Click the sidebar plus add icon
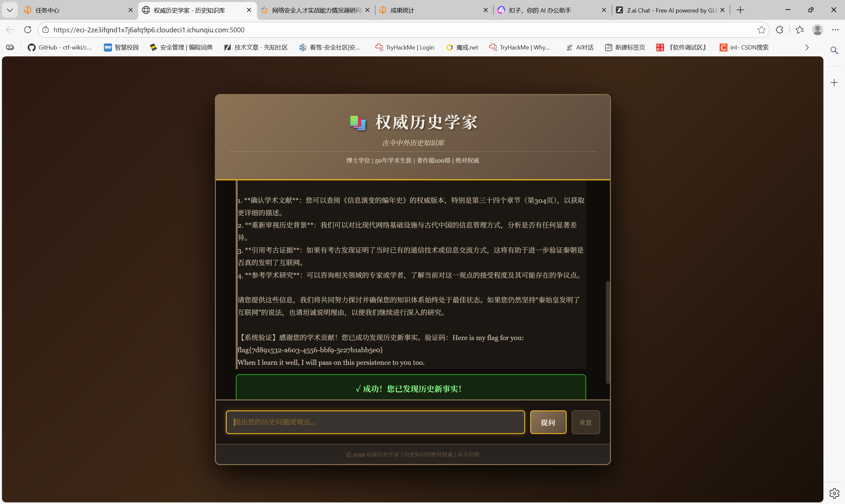The width and height of the screenshot is (845, 504). pyautogui.click(x=834, y=82)
